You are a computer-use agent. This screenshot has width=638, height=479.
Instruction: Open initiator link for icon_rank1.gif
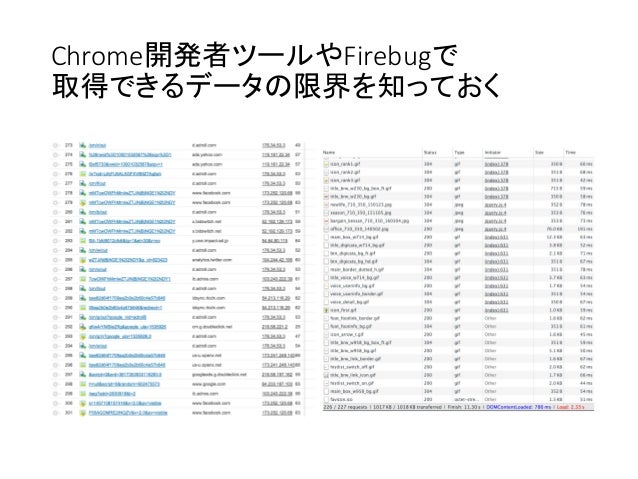click(496, 164)
